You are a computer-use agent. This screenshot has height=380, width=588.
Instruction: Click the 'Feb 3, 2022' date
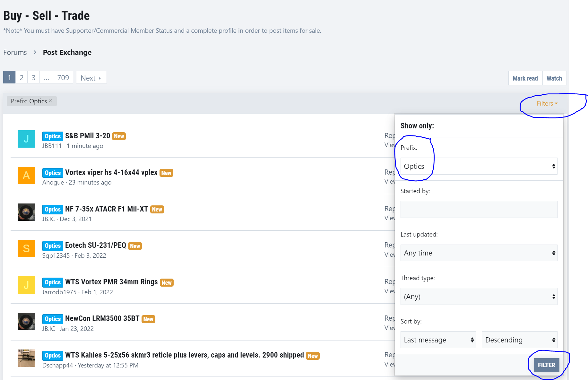click(x=91, y=255)
